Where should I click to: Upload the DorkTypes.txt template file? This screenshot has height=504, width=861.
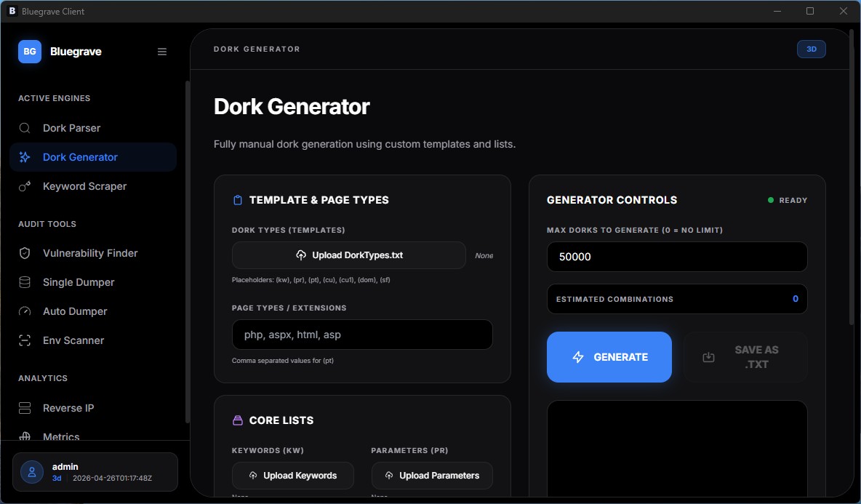click(348, 255)
